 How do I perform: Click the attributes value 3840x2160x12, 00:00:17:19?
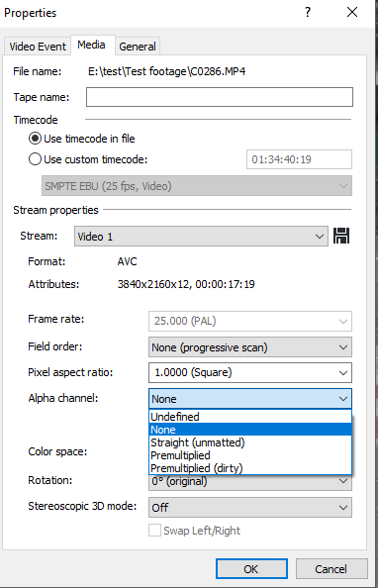186,284
